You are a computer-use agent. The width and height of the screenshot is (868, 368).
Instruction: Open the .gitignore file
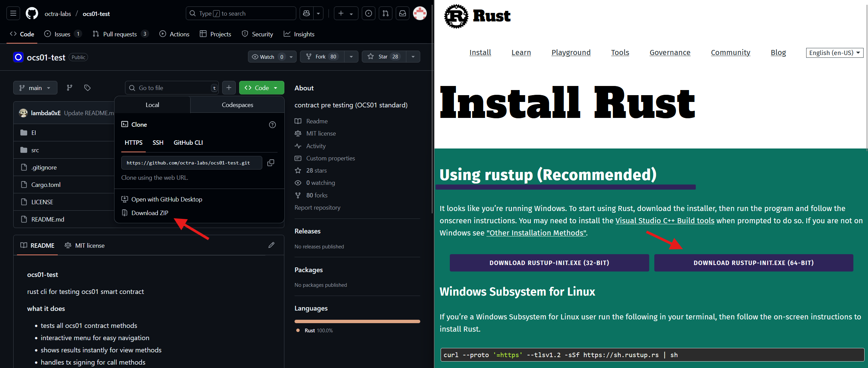pos(44,167)
